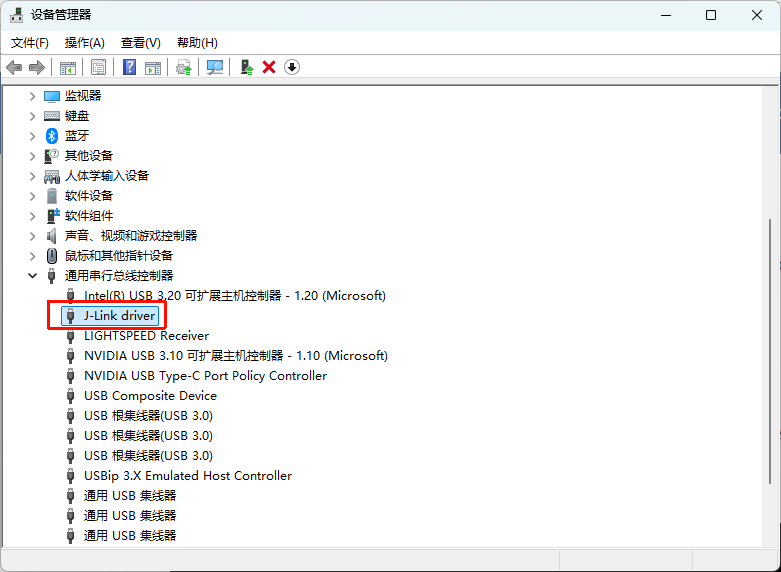Click Scan for hardware changes monitor icon
The height and width of the screenshot is (572, 781).
[214, 67]
